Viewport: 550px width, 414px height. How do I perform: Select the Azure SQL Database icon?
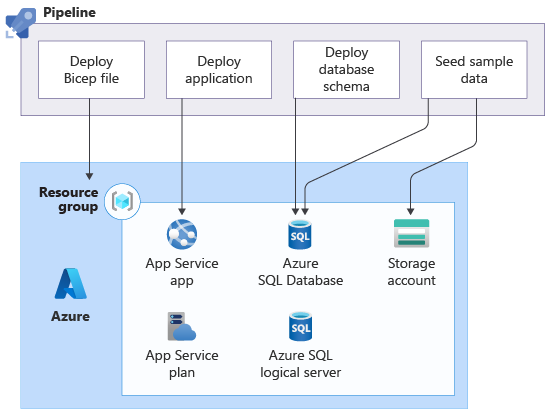300,235
